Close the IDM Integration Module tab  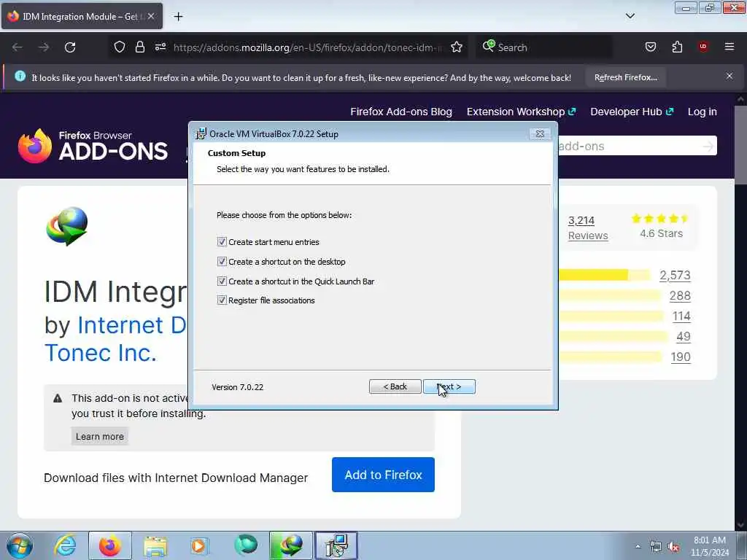click(x=150, y=16)
